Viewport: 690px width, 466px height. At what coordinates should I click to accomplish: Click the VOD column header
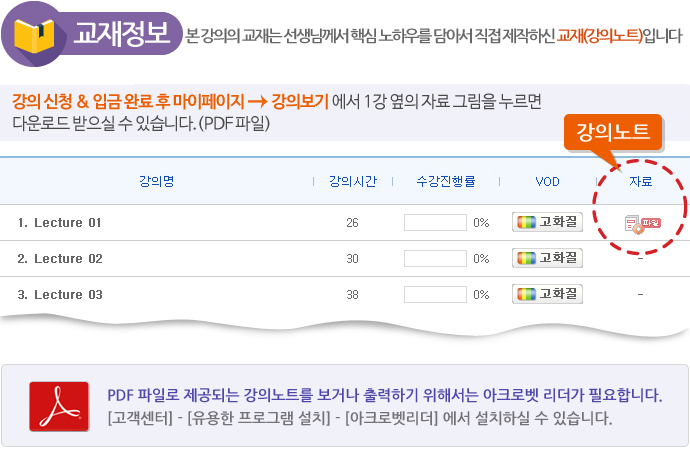coord(547,181)
